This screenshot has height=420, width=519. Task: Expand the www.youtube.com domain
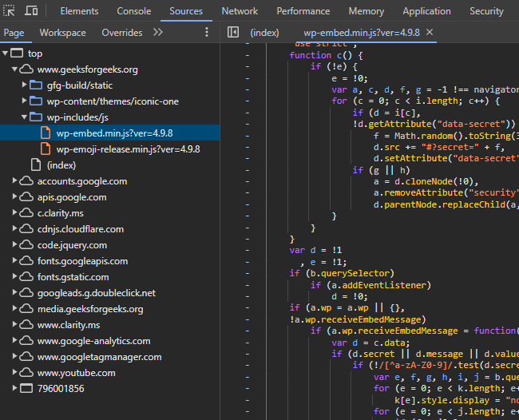pyautogui.click(x=14, y=372)
